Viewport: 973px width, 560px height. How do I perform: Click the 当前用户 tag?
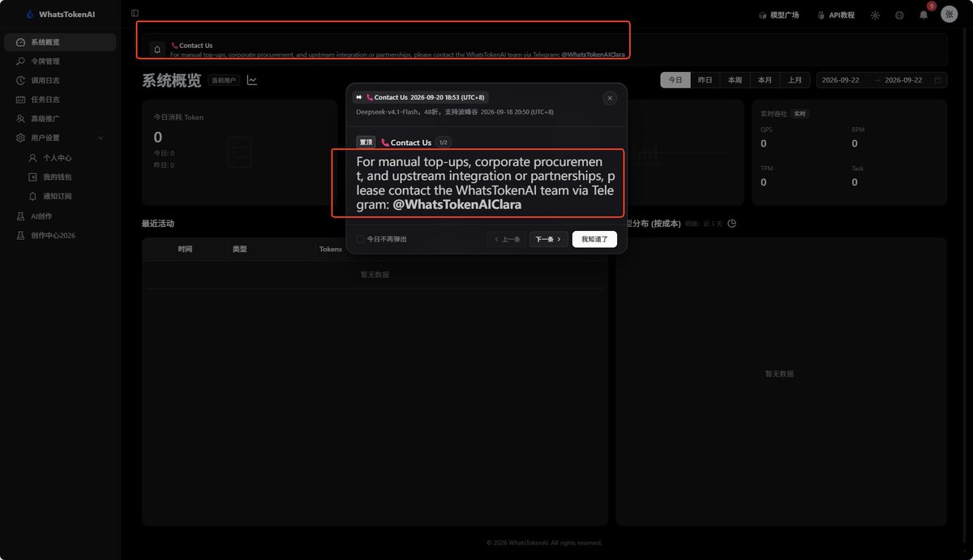tap(223, 80)
